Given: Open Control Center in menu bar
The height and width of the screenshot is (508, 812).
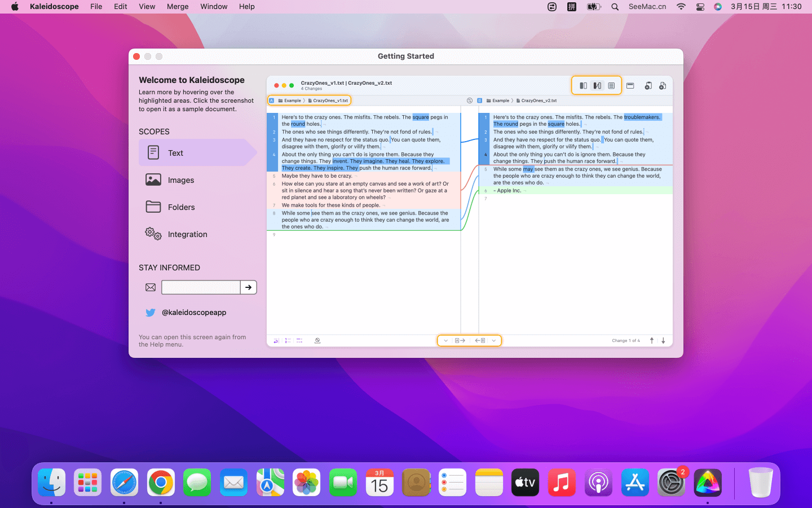Looking at the screenshot, I should [x=700, y=7].
